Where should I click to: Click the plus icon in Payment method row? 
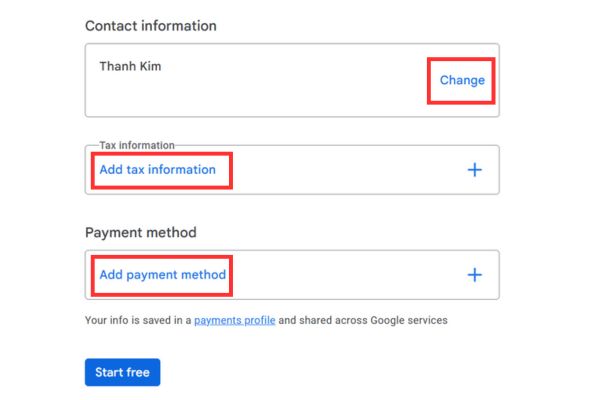pyautogui.click(x=475, y=275)
